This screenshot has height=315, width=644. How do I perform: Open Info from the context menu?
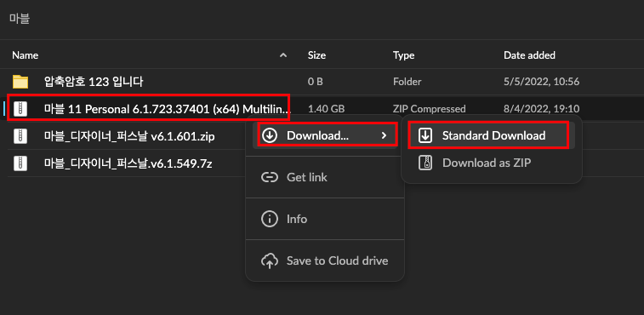324,219
